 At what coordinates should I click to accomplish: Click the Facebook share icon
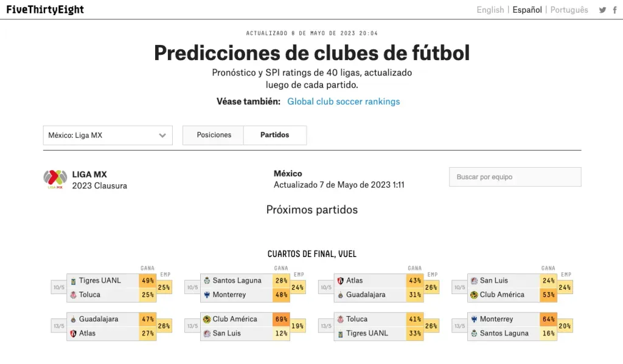[x=615, y=10]
